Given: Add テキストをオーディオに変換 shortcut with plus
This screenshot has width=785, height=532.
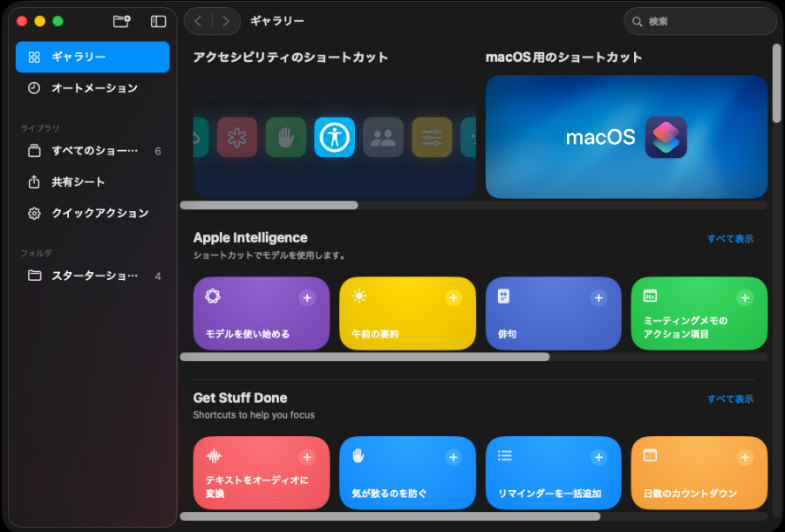Looking at the screenshot, I should coord(307,458).
